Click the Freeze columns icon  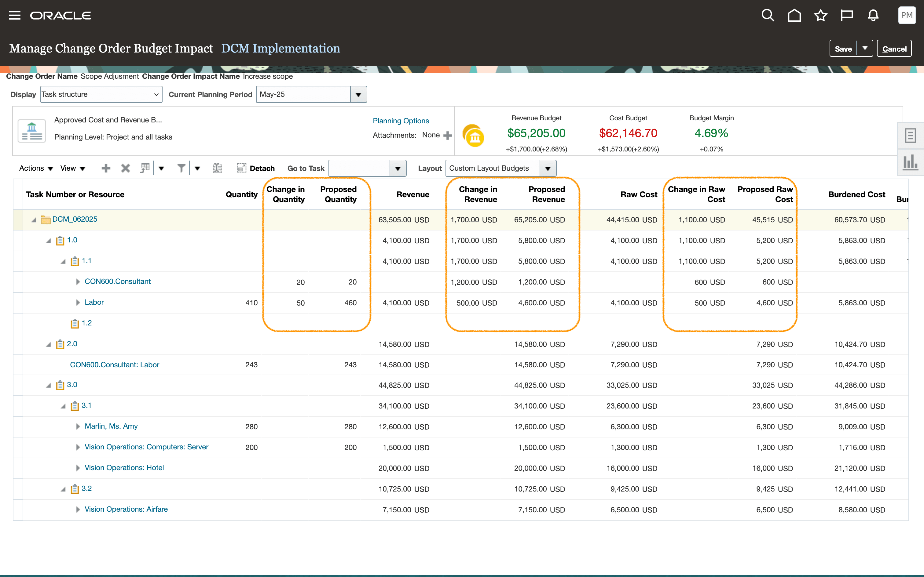click(218, 168)
